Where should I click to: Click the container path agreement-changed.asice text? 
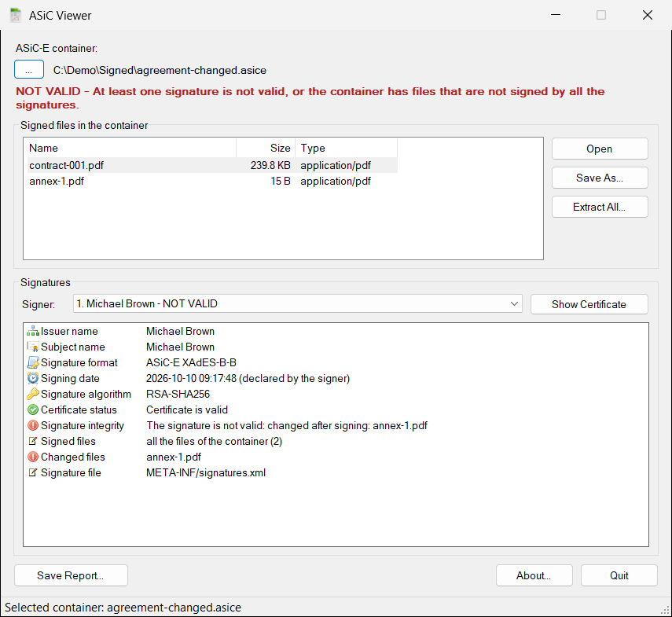(x=160, y=70)
